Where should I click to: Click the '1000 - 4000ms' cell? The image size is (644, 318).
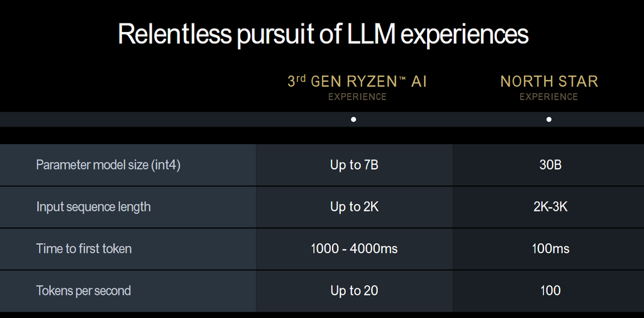point(354,249)
